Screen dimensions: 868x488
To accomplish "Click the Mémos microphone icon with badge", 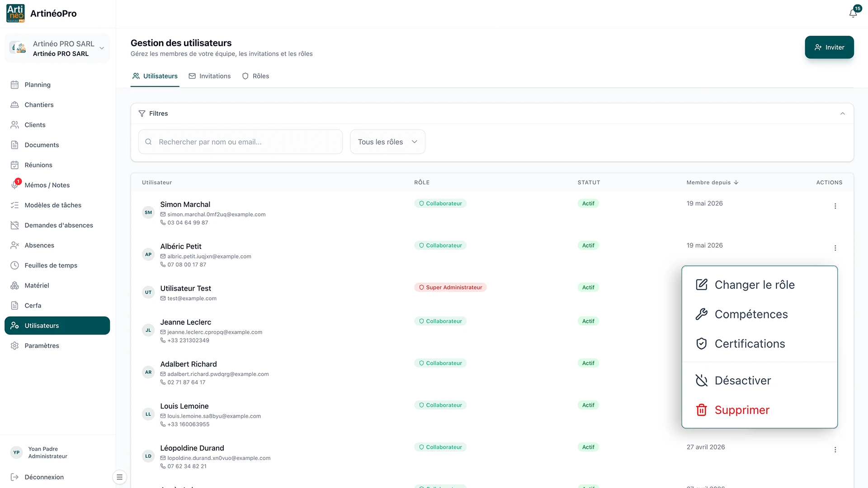I will [x=15, y=185].
